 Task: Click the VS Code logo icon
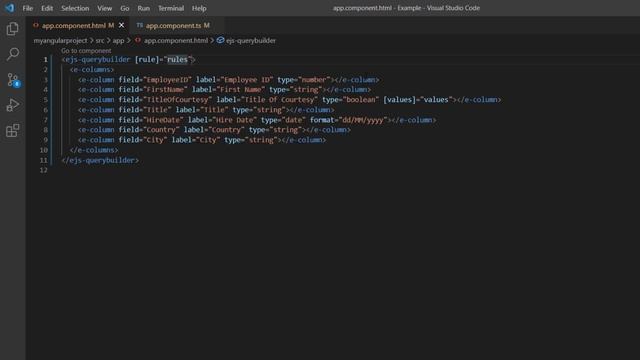(9, 8)
